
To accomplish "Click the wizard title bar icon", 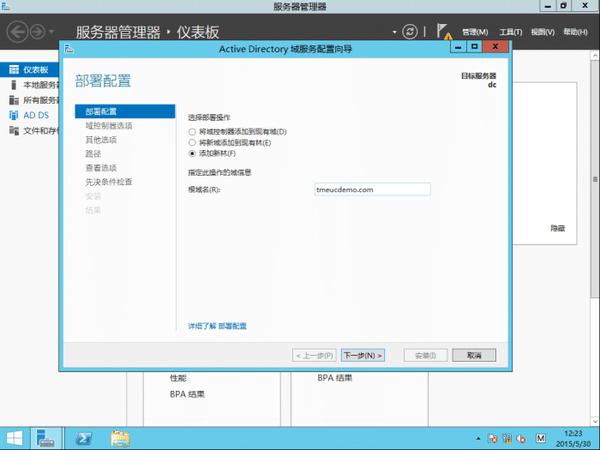I will click(x=69, y=49).
